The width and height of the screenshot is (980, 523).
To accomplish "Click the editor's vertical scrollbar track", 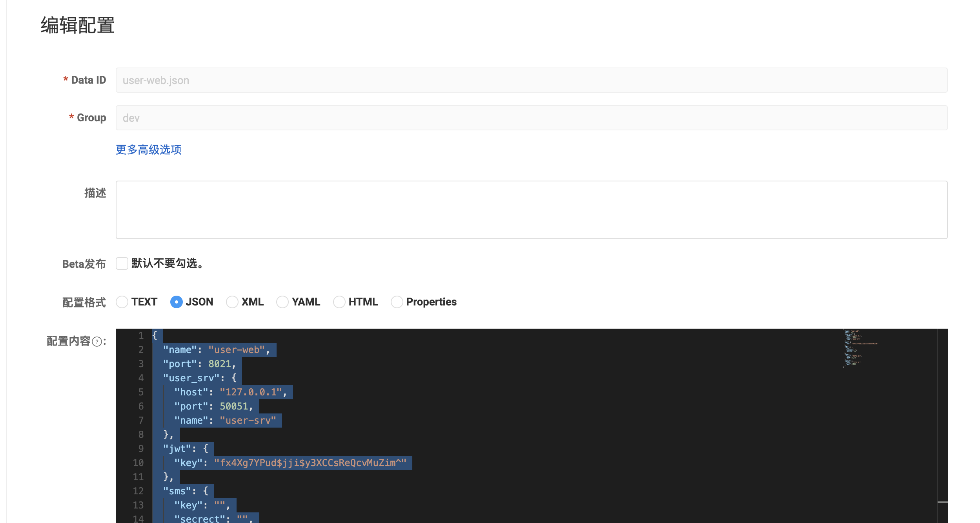I will (942, 424).
